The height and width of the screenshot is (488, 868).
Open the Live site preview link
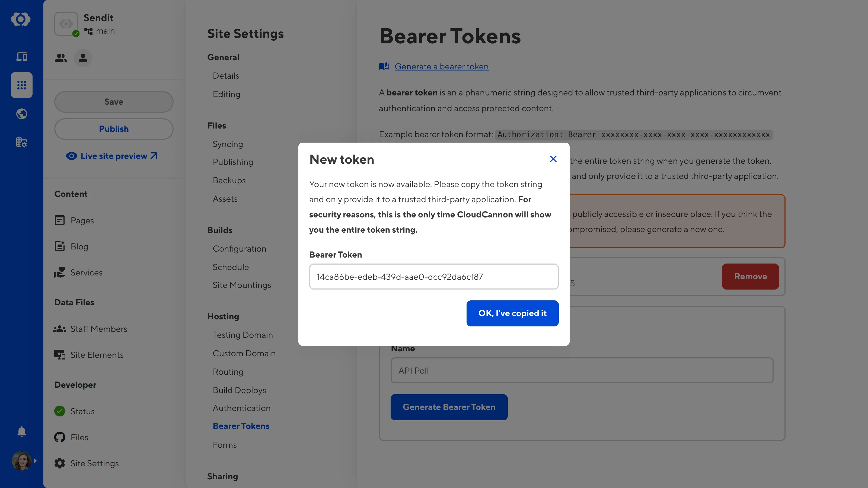pos(112,156)
